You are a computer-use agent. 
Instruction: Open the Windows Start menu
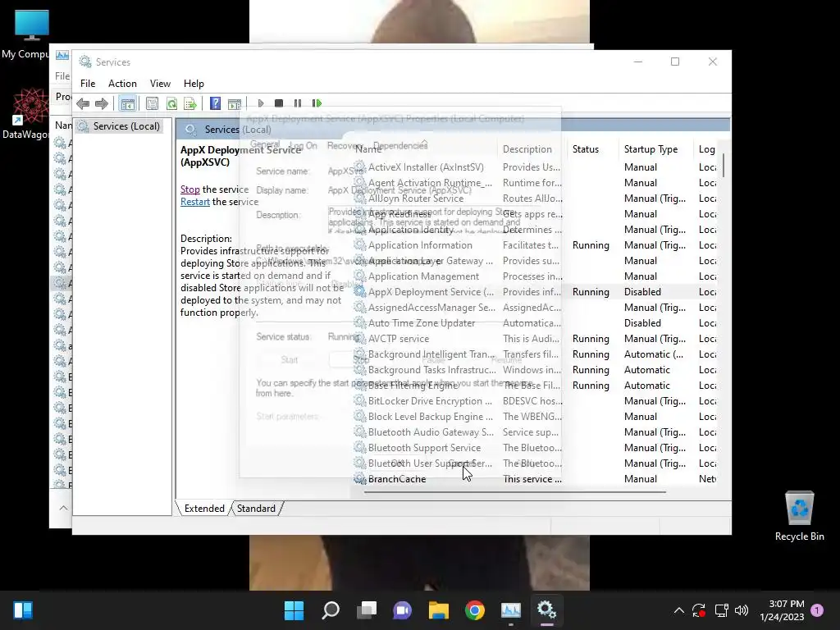[294, 610]
